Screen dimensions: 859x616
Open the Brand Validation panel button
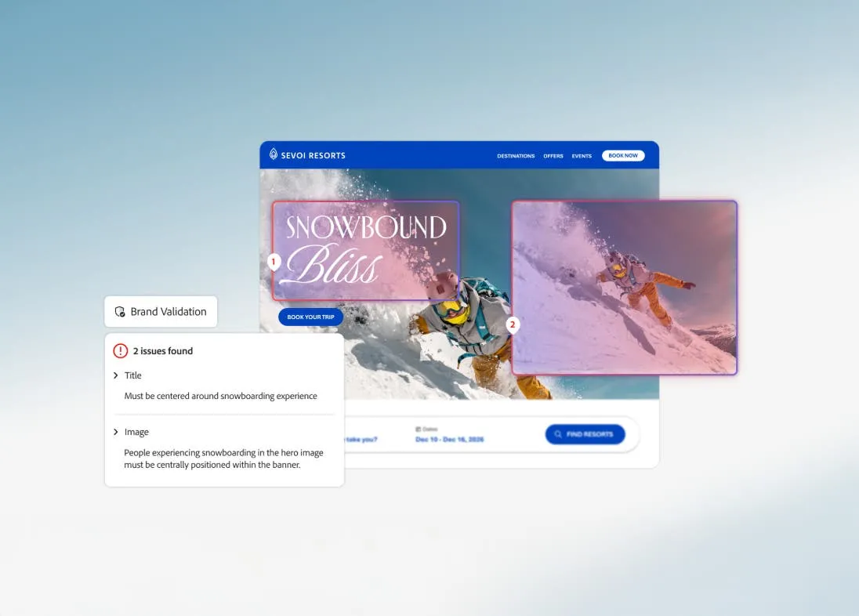pos(161,312)
